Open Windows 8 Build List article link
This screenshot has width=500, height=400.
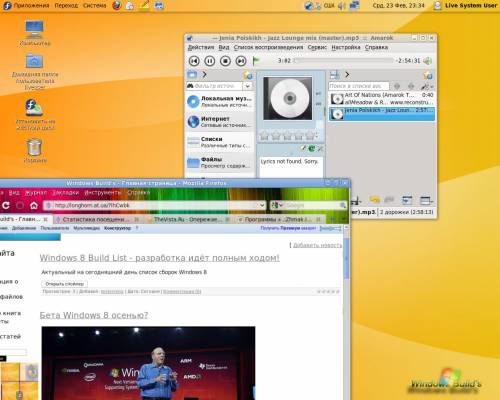[x=159, y=258]
